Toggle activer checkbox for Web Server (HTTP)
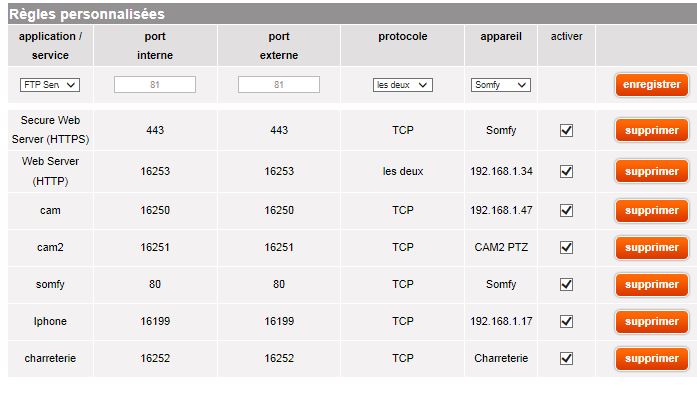Screen dimensions: 697x402 click(566, 171)
